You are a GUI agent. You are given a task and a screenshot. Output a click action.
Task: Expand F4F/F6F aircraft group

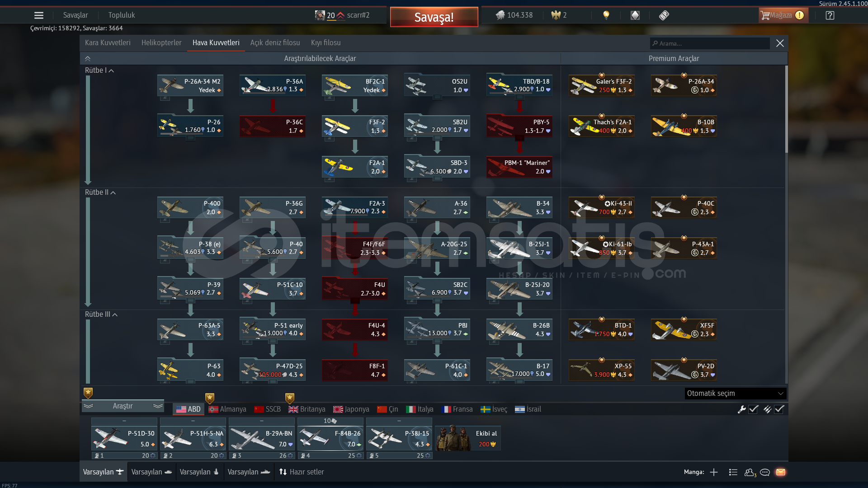(355, 248)
